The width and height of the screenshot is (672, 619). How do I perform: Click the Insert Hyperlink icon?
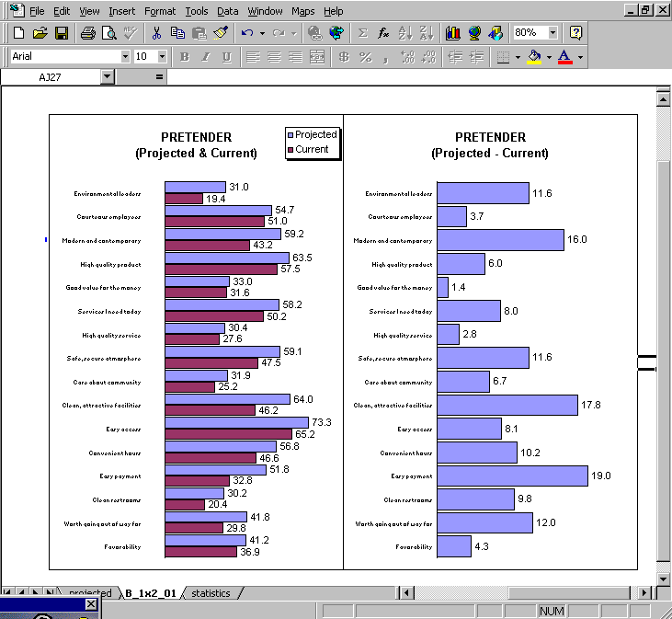(x=315, y=33)
